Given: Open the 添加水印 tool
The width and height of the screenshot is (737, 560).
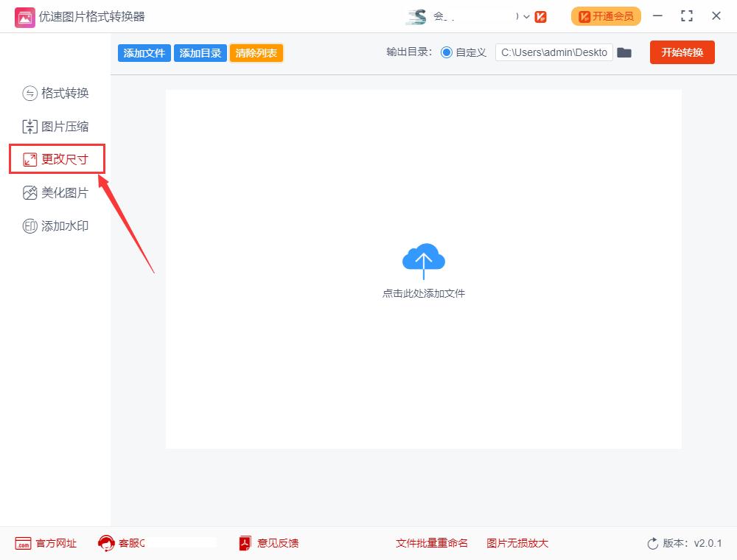Looking at the screenshot, I should coord(29,225).
